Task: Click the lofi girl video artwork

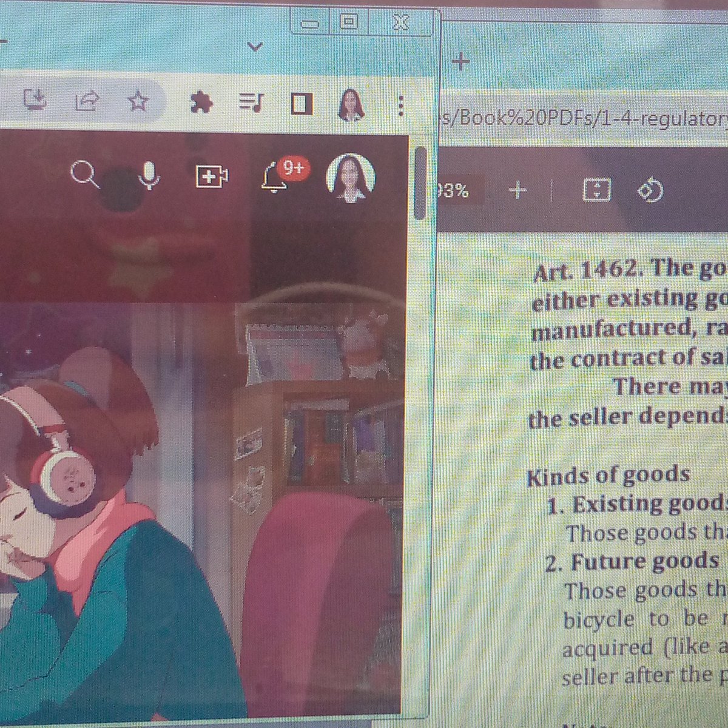Action: pos(200,510)
